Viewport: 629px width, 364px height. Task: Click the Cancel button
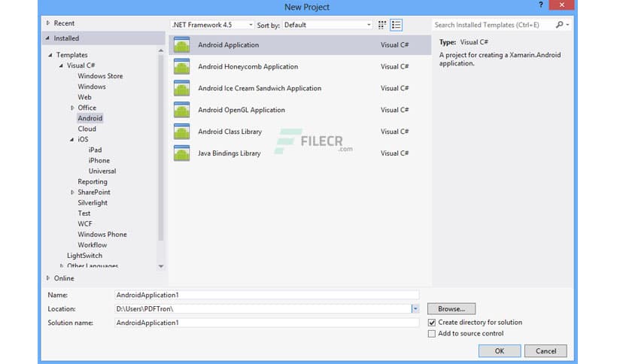coord(545,350)
